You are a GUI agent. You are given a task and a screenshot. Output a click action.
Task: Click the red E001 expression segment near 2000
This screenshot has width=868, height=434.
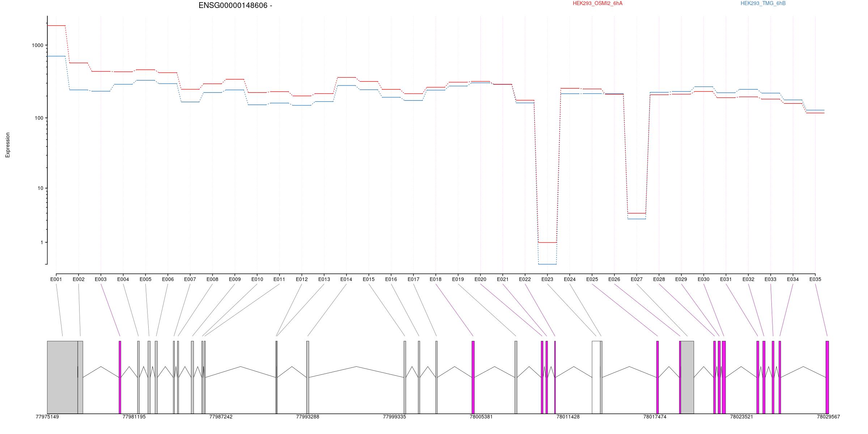tap(56, 26)
